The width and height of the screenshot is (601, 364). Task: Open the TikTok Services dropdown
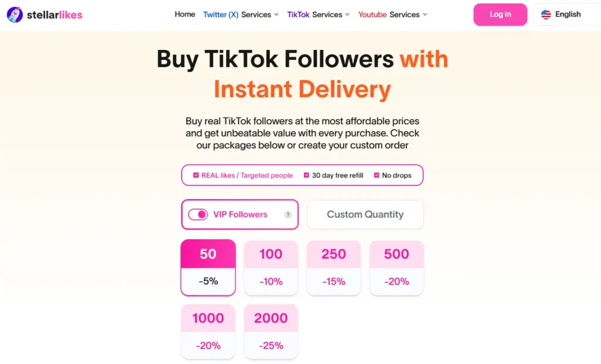point(316,14)
